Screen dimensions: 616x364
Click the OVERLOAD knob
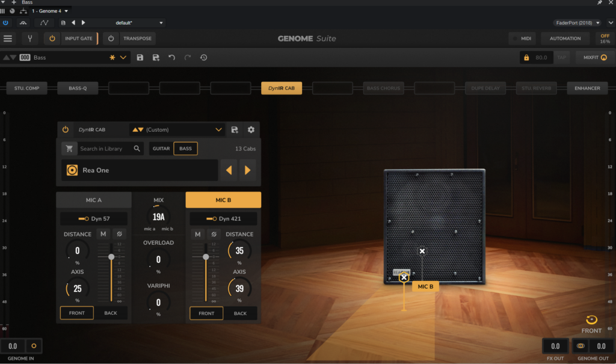(x=158, y=259)
